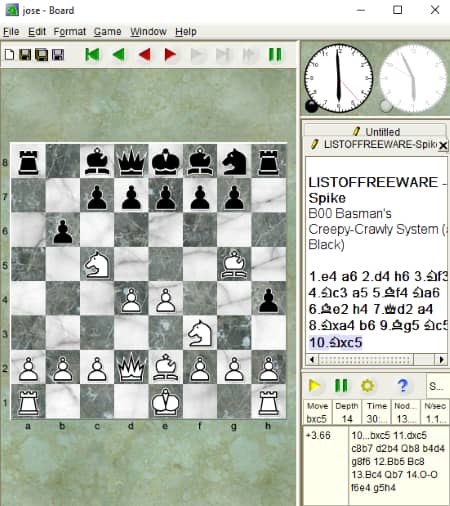Click the greyed animate button in toolbar
Image resolution: width=450 pixels, height=506 pixels.
[249, 54]
